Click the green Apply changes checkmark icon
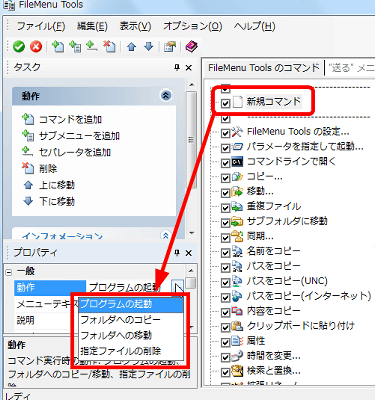 [x=19, y=47]
